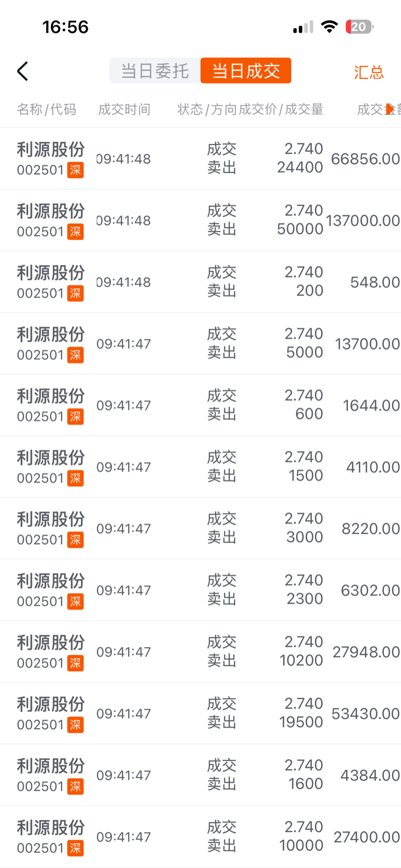Select trade row with amount 27400.00
The width and height of the screenshot is (401, 868).
[200, 837]
